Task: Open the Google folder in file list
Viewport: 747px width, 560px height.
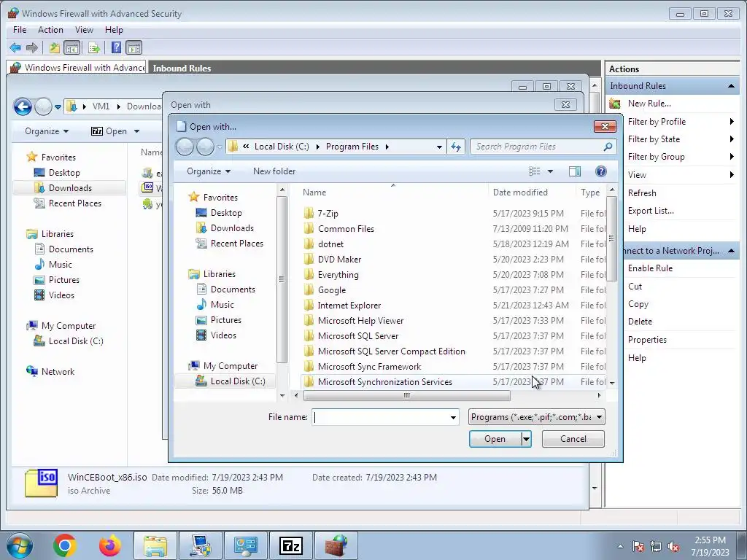Action: click(332, 290)
